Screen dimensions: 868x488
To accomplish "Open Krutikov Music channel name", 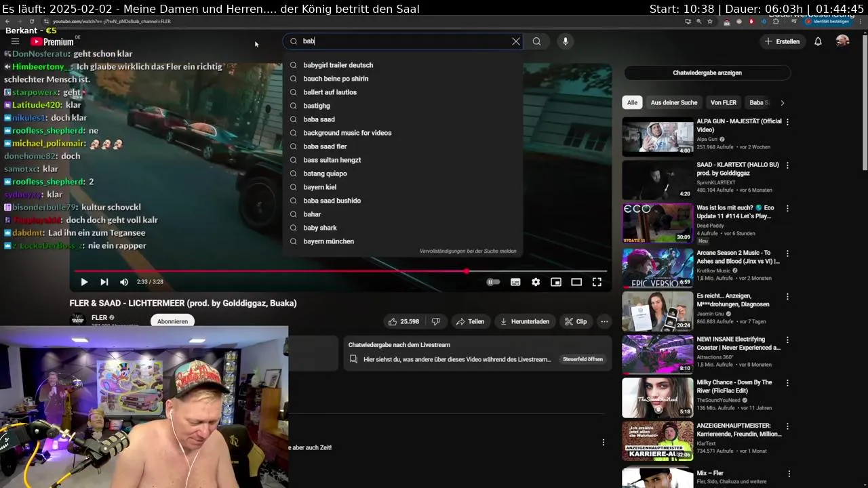I will click(x=713, y=270).
